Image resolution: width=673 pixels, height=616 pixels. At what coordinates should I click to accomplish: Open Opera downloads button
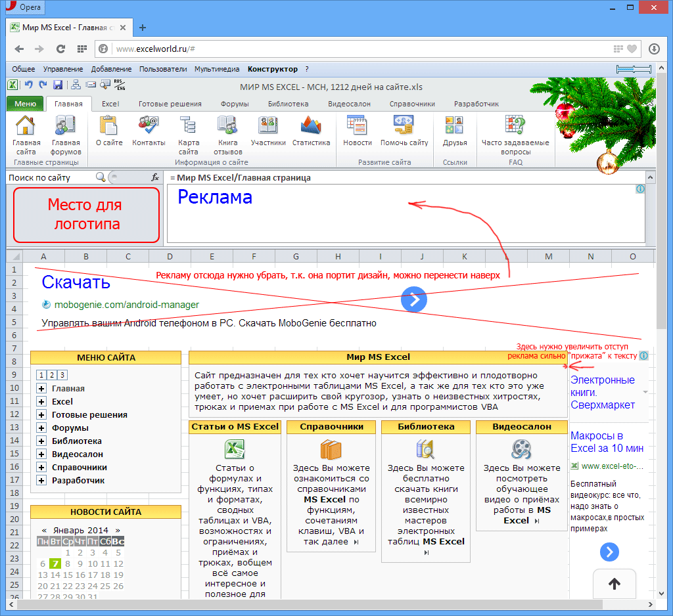pyautogui.click(x=654, y=49)
